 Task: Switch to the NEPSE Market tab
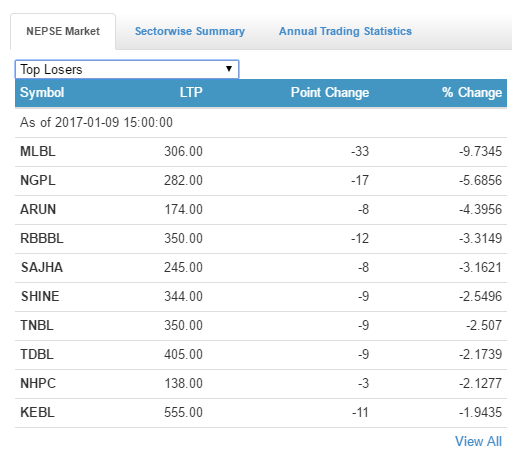63,31
